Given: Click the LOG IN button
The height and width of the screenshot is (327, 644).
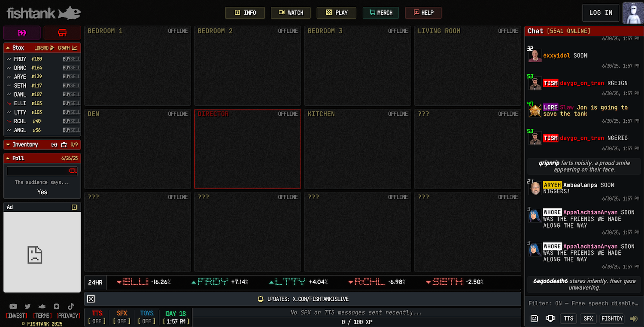Looking at the screenshot, I should click(x=601, y=13).
